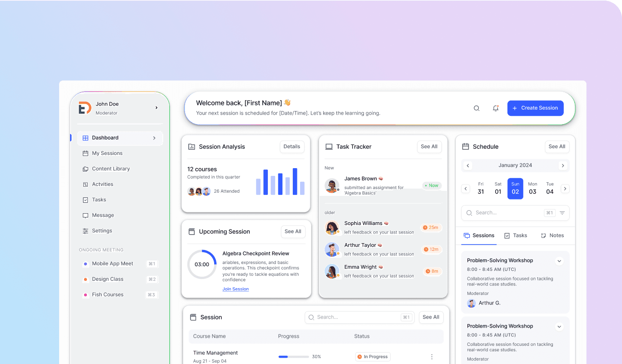The width and height of the screenshot is (622, 364).
Task: Click the search icon in welcome header
Action: point(477,108)
